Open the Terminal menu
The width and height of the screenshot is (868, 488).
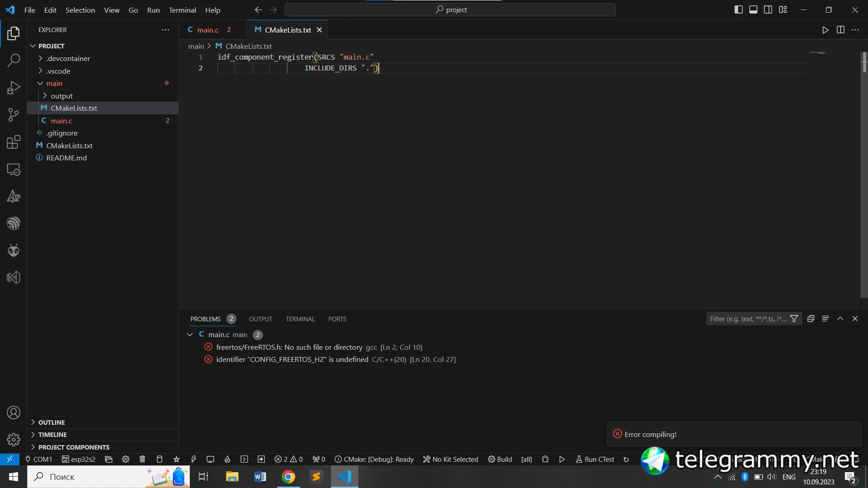pos(182,9)
